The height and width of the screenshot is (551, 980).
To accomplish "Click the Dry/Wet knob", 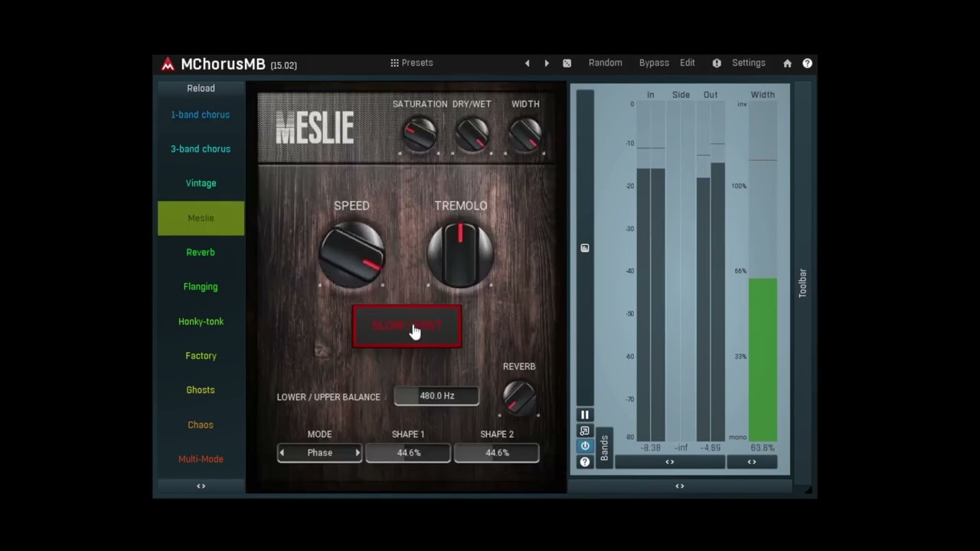I will tap(472, 135).
